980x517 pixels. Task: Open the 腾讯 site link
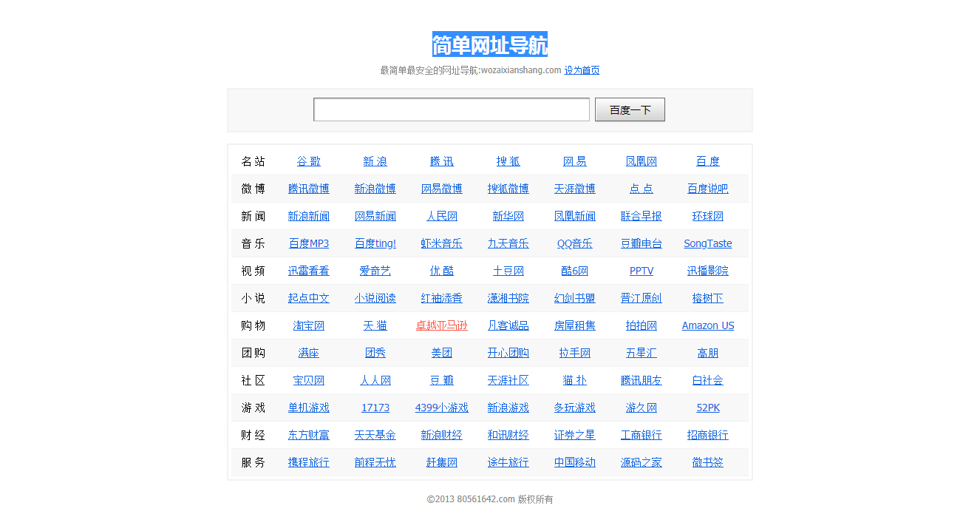[x=442, y=161]
